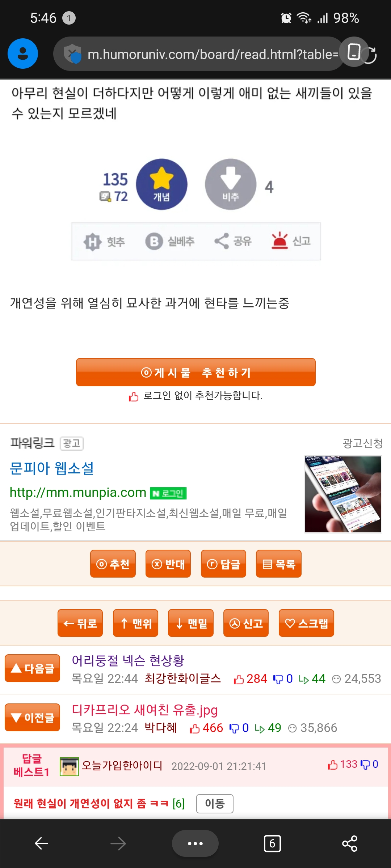Go back with the bottom left arrow
This screenshot has height=868, width=391.
pyautogui.click(x=41, y=843)
